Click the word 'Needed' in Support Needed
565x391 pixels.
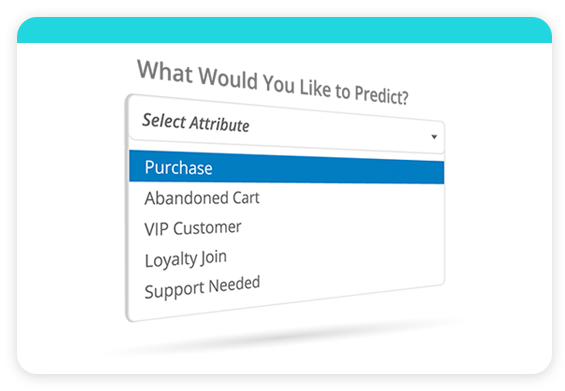(x=234, y=284)
